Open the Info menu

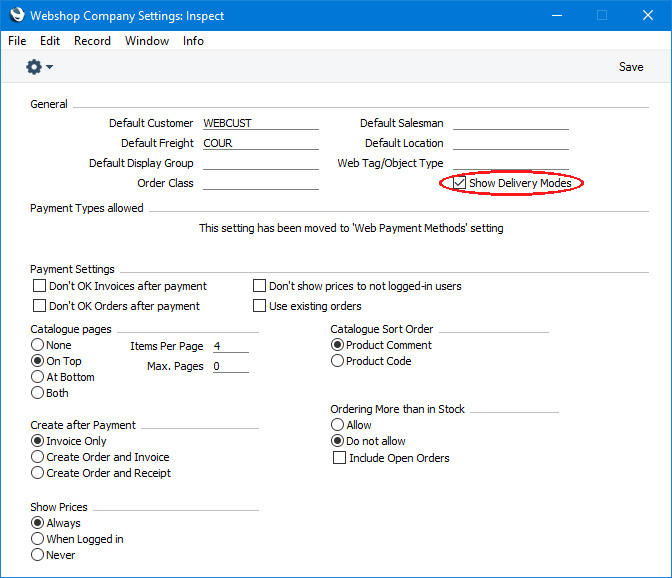(x=193, y=41)
